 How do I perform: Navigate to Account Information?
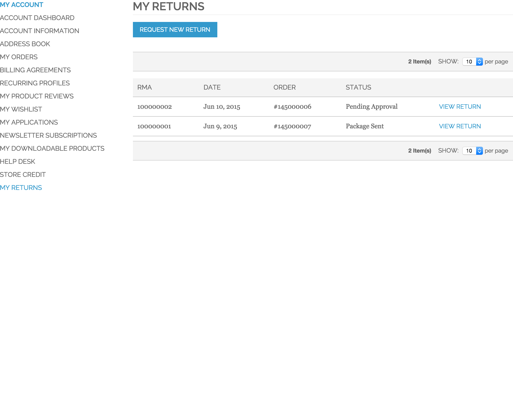(x=40, y=31)
